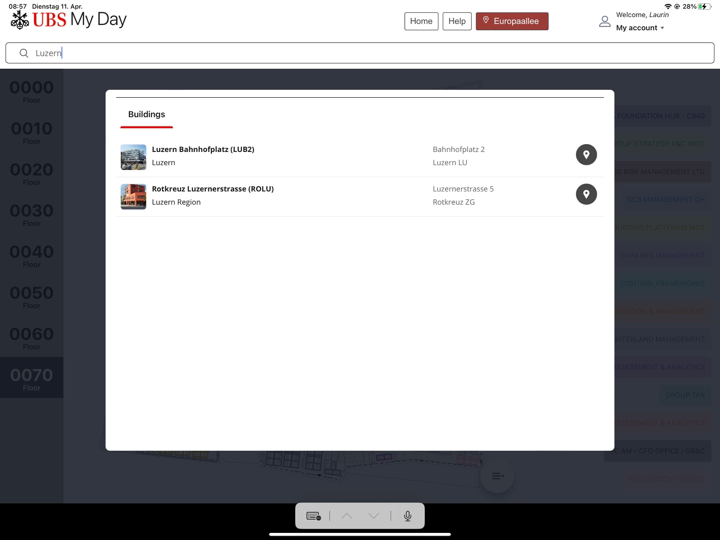This screenshot has height=540, width=720.
Task: Click the user profile icon
Action: [604, 21]
